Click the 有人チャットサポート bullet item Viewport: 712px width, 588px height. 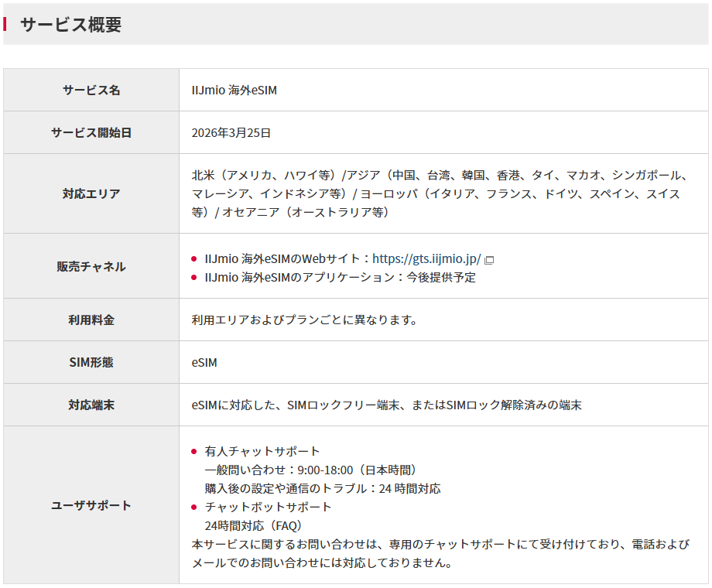(x=262, y=451)
